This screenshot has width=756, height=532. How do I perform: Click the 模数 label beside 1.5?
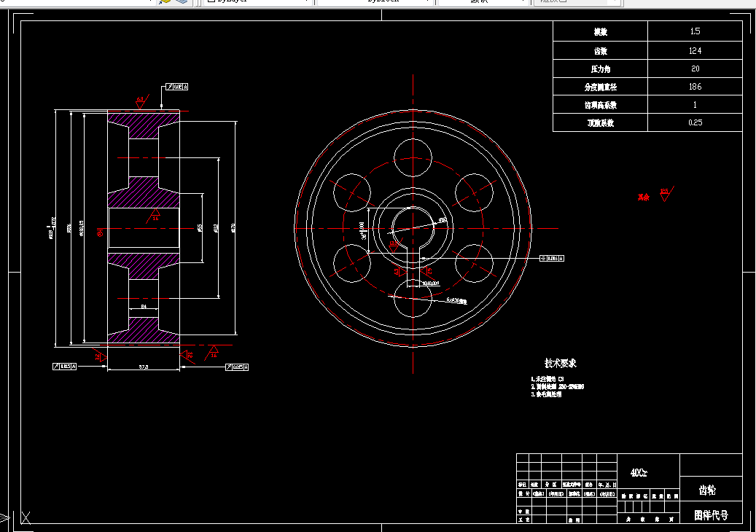[x=600, y=32]
